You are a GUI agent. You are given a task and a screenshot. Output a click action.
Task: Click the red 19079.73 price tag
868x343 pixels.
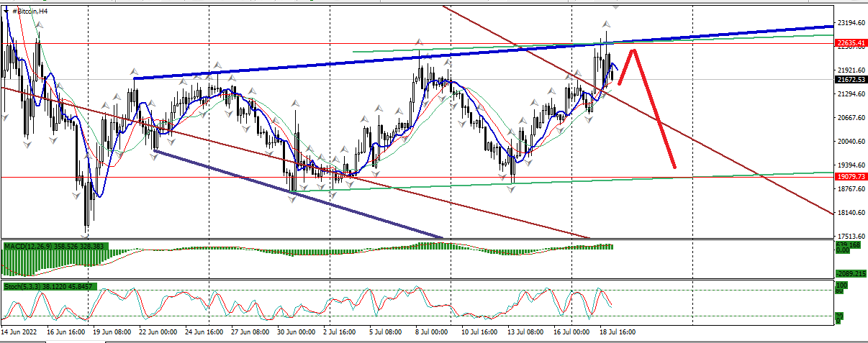pyautogui.click(x=850, y=177)
